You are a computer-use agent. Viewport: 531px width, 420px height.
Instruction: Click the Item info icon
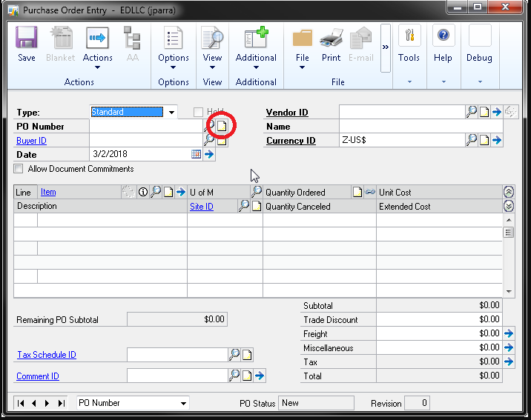pos(143,192)
